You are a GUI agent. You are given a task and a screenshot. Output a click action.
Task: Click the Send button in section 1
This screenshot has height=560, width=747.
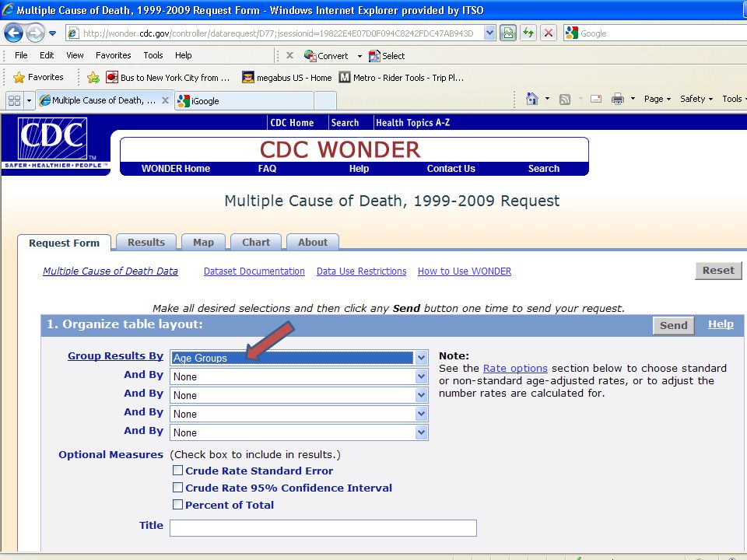[x=673, y=325]
